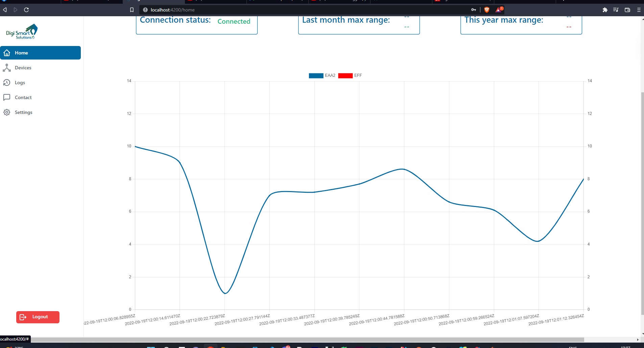The width and height of the screenshot is (644, 348).
Task: Open Brave Shields panel
Action: coord(487,9)
